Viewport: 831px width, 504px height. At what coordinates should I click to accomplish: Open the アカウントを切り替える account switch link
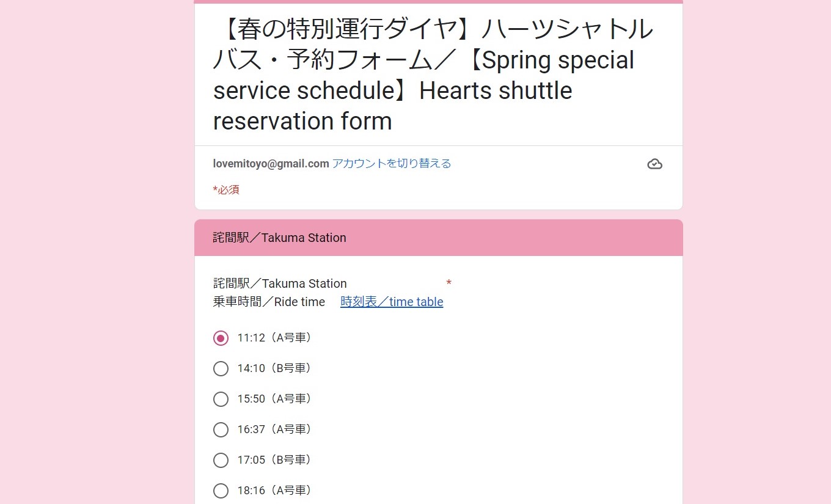click(391, 163)
